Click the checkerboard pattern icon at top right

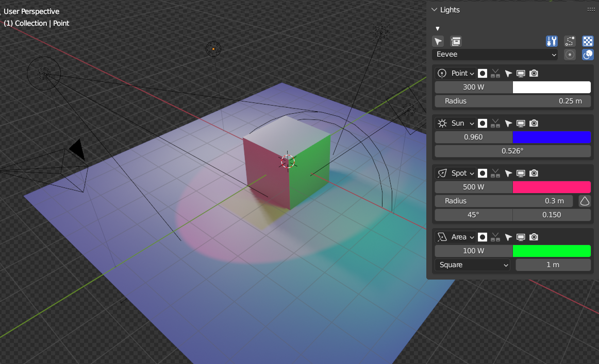[588, 41]
